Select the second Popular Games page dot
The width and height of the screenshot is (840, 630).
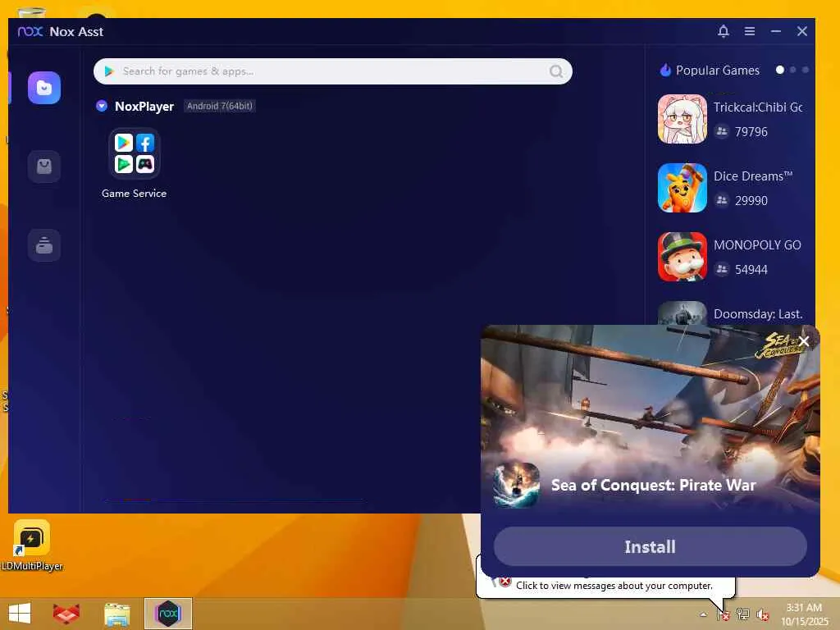(793, 71)
